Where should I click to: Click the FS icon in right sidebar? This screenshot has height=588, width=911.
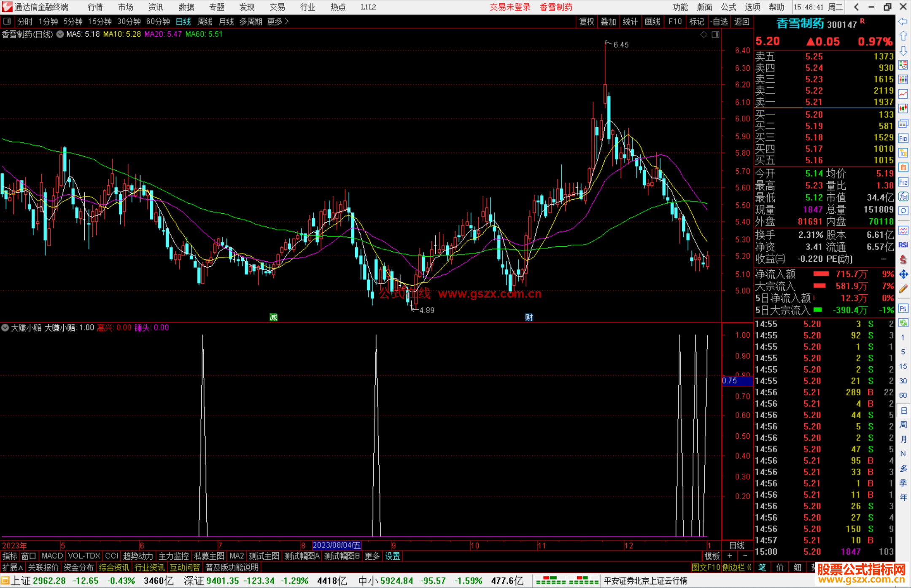coord(903,309)
